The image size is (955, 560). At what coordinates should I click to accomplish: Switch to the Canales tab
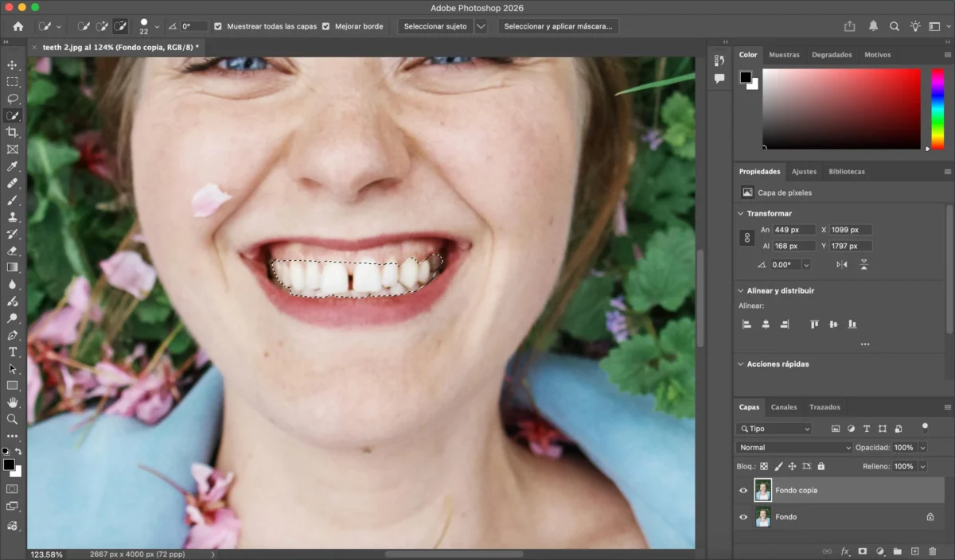[x=784, y=407]
